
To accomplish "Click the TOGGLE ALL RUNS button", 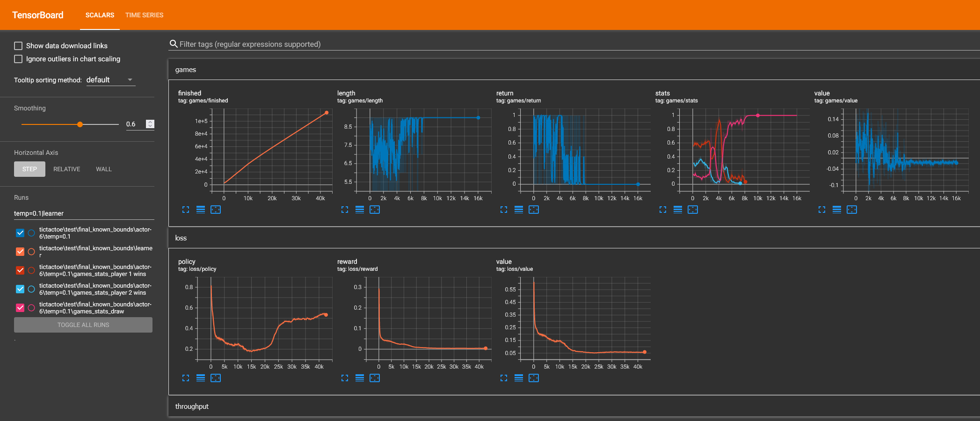I will point(83,325).
